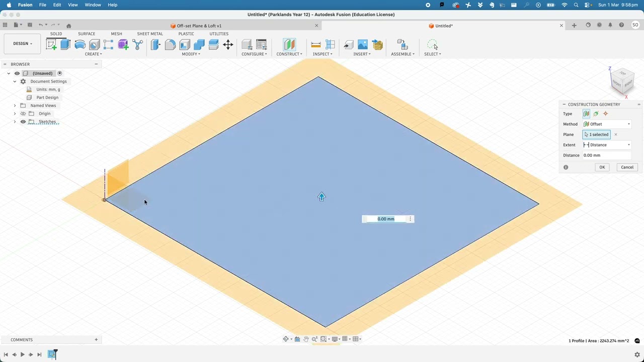Switch to the MESH tab
644x362 pixels.
coord(116,34)
